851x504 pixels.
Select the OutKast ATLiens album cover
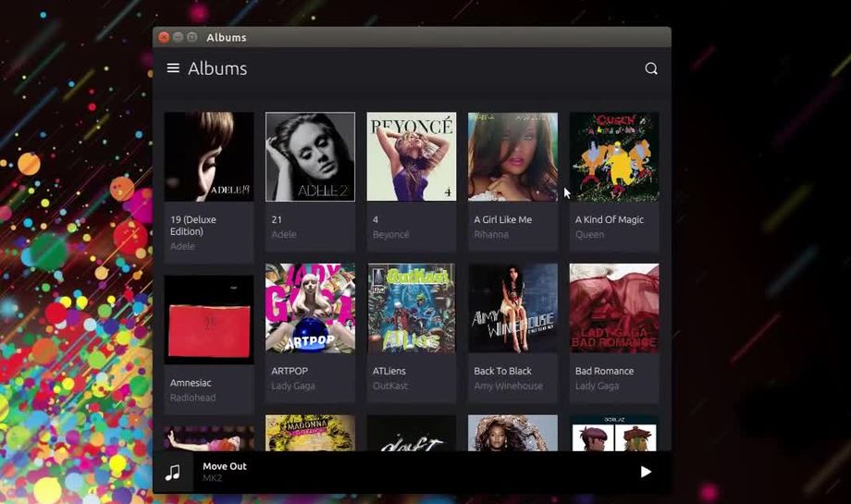(x=412, y=308)
